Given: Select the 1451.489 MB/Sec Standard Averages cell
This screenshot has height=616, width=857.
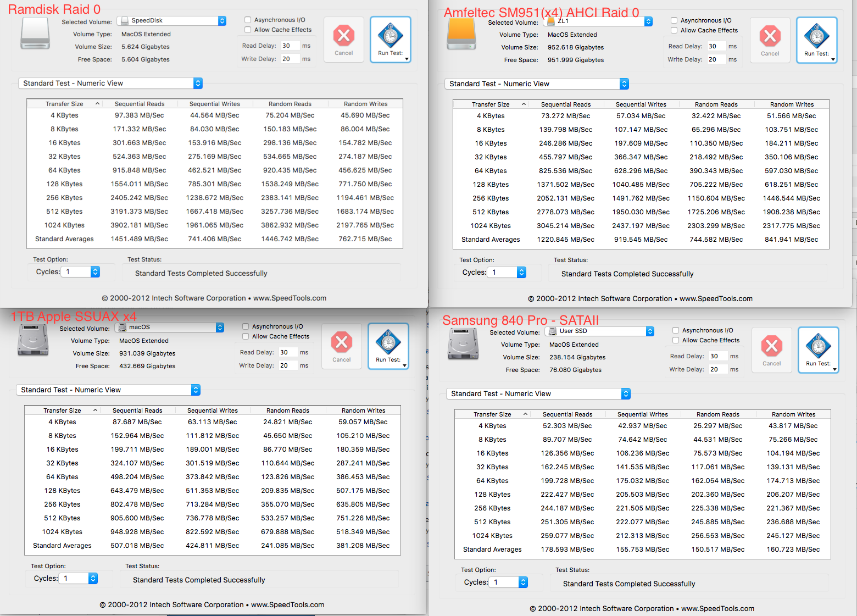Looking at the screenshot, I should click(x=140, y=239).
